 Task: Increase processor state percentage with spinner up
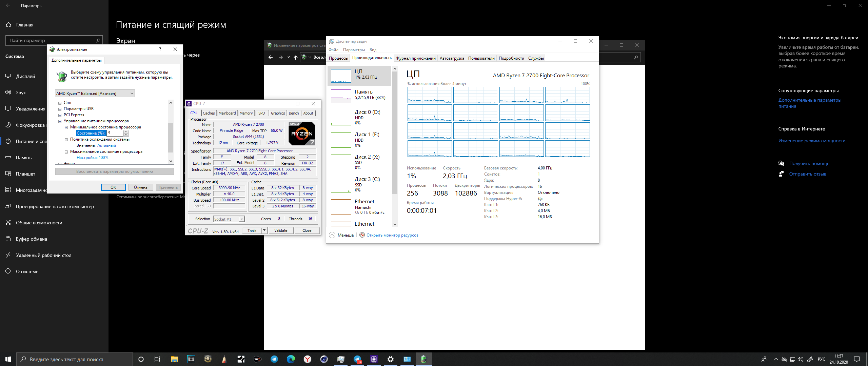pyautogui.click(x=126, y=131)
